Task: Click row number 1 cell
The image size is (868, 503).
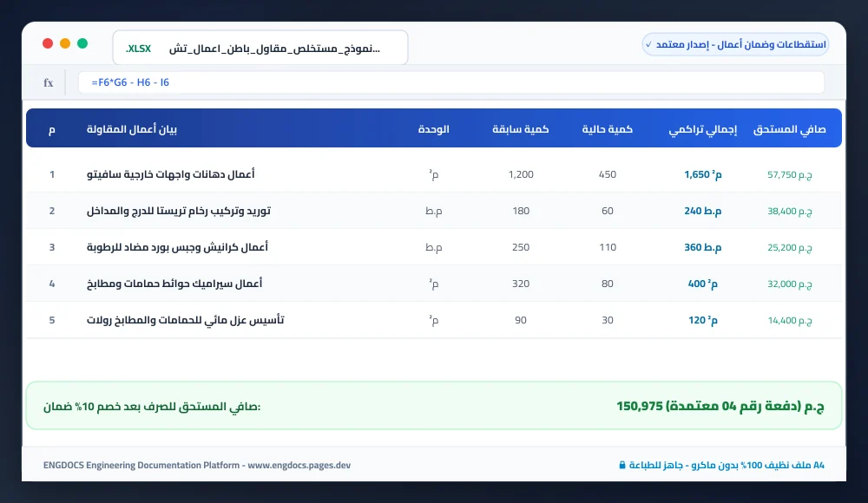Action: pyautogui.click(x=52, y=174)
